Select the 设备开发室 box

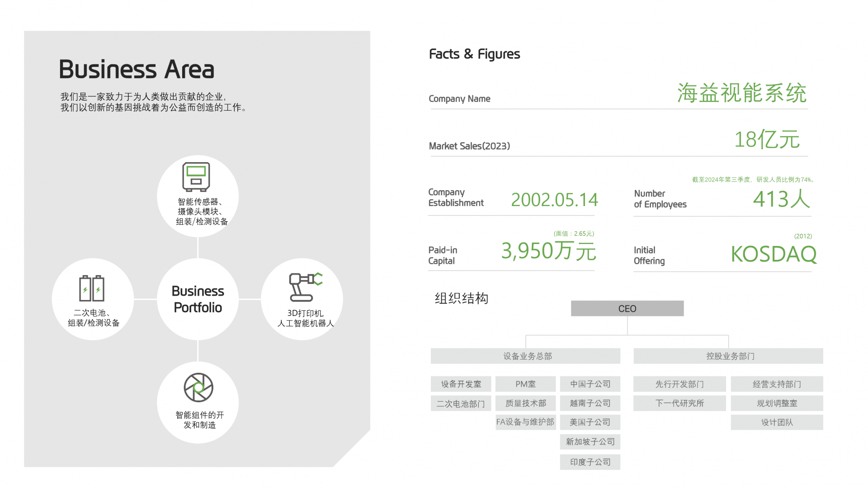[461, 384]
